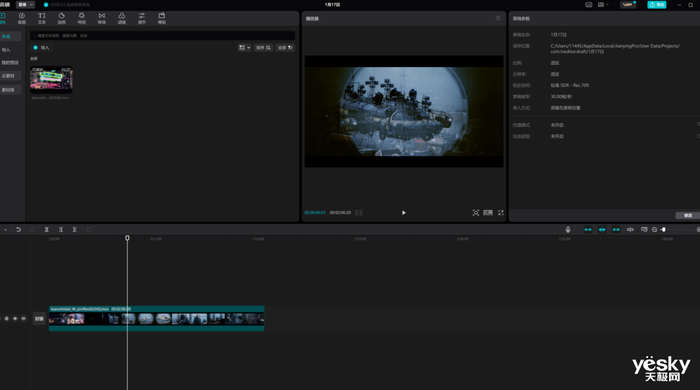Open the Stickers (贴纸) tab
This screenshot has width=700, height=390.
tap(62, 18)
